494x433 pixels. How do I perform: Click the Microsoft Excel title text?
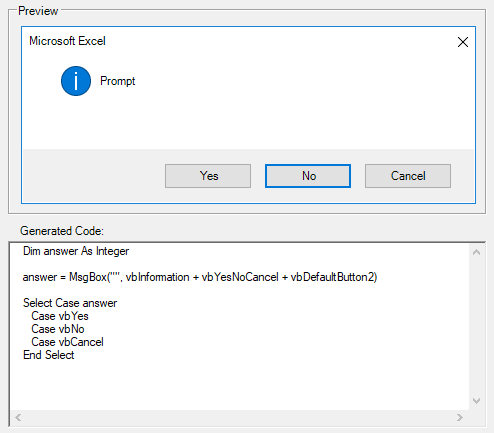point(67,41)
